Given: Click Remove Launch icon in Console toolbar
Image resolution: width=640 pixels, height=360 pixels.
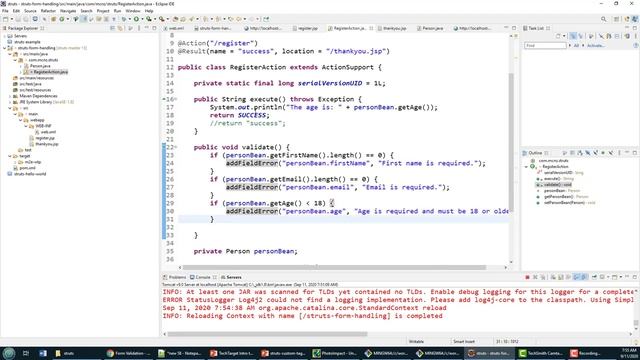Looking at the screenshot, I should tap(535, 277).
